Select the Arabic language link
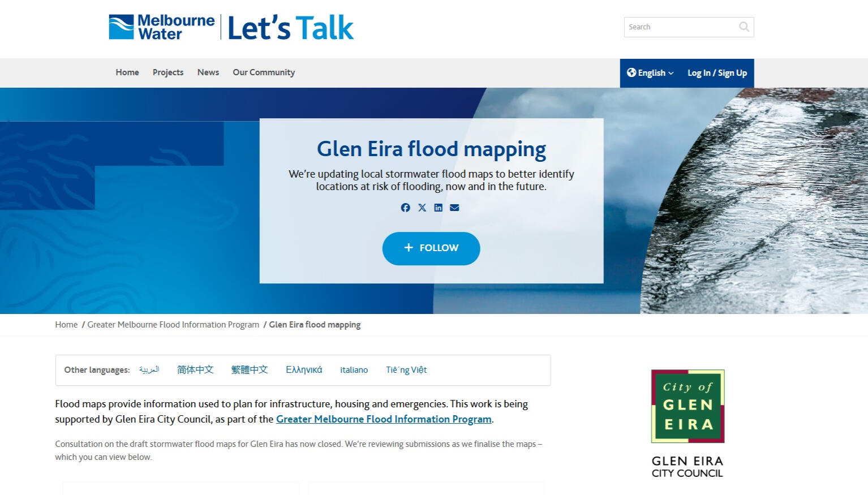This screenshot has height=495, width=868. tap(149, 369)
